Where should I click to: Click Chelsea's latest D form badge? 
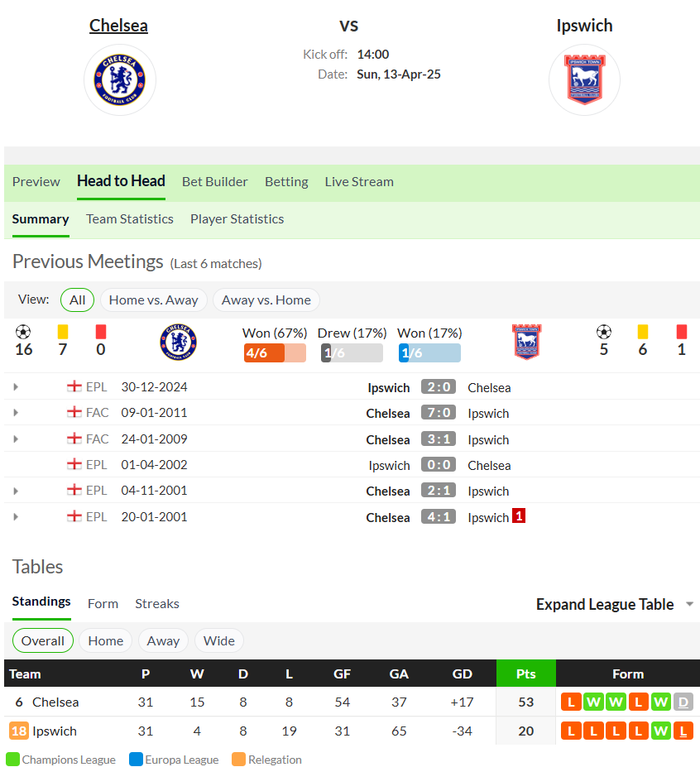point(683,702)
